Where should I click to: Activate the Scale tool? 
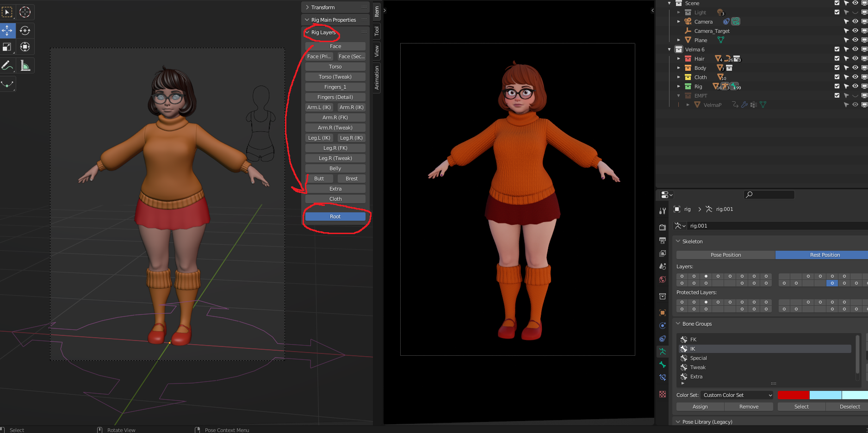pos(7,47)
